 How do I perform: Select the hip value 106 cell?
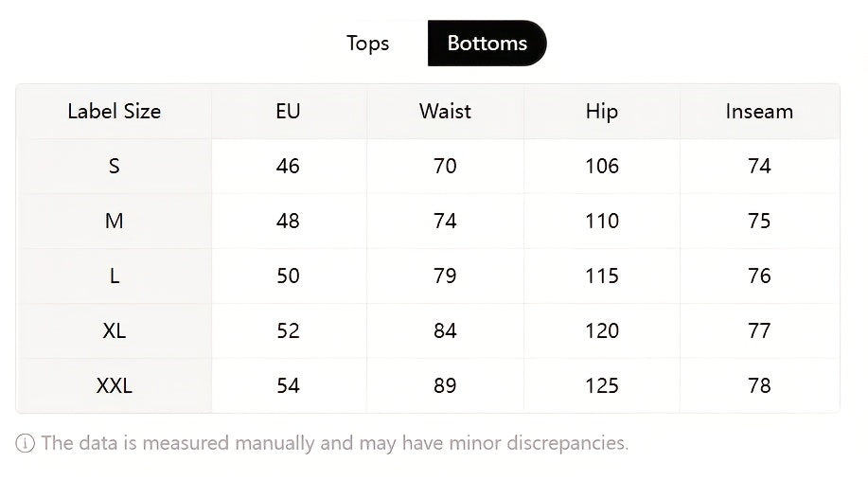(x=601, y=167)
